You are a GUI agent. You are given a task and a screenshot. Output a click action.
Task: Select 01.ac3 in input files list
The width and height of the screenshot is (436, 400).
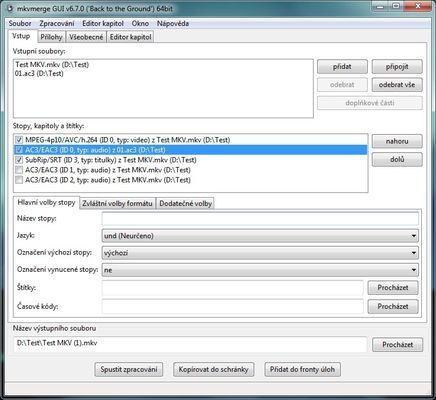click(x=39, y=74)
